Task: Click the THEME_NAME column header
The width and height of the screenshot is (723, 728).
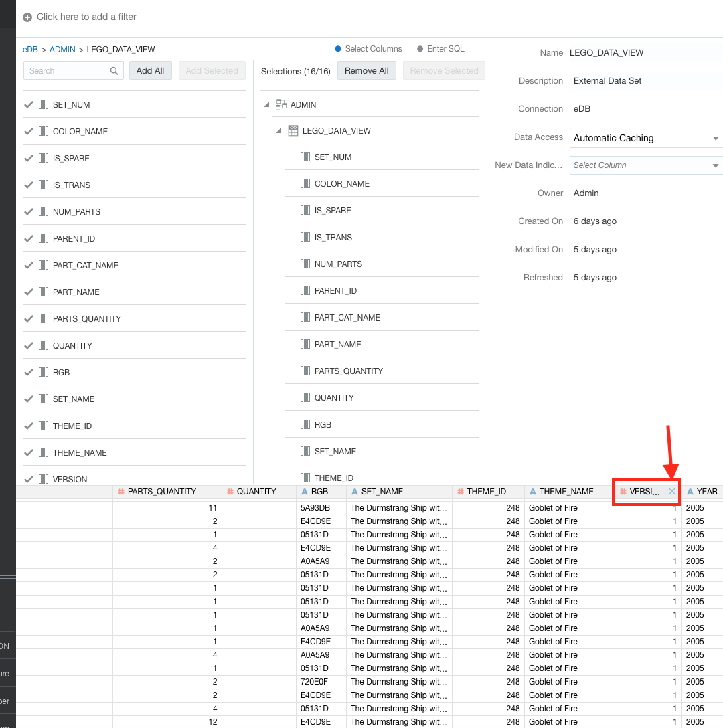Action: (x=569, y=492)
